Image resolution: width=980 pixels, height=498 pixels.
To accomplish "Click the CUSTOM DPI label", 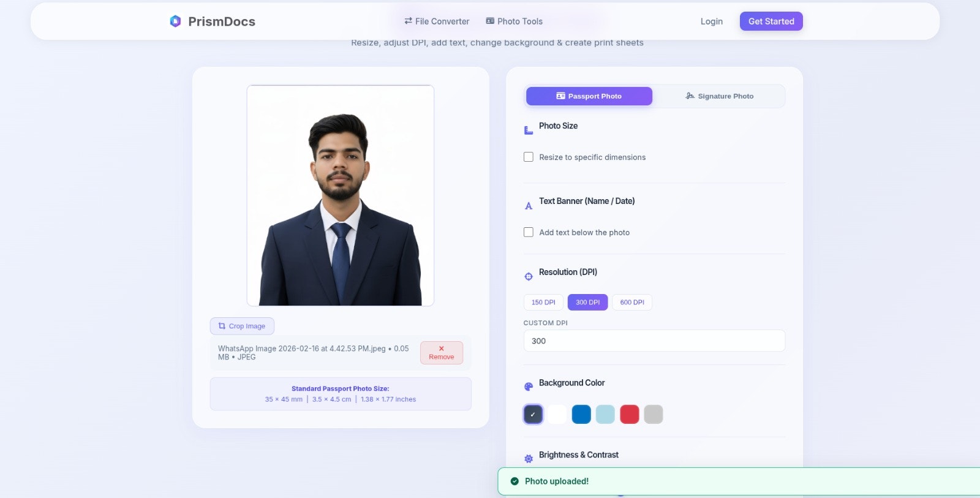I will point(545,323).
